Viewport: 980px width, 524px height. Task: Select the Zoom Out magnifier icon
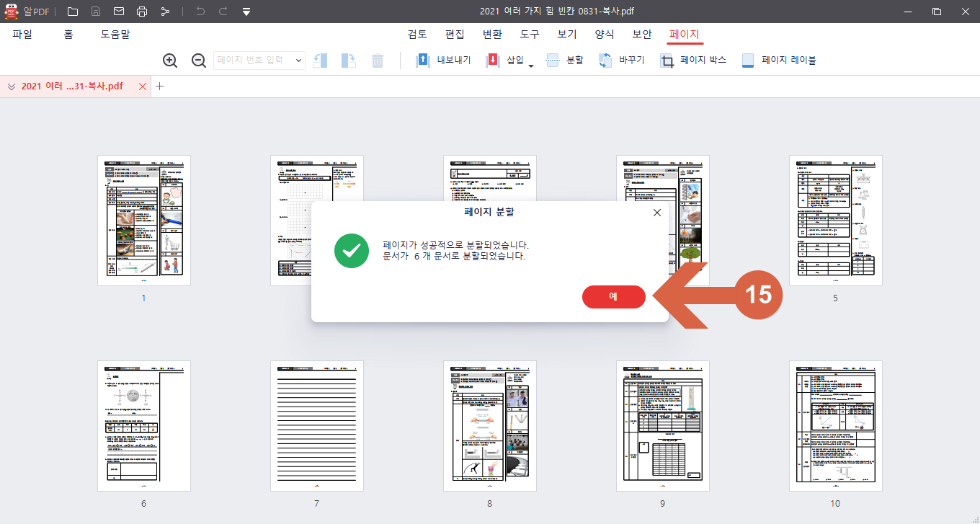tap(199, 61)
